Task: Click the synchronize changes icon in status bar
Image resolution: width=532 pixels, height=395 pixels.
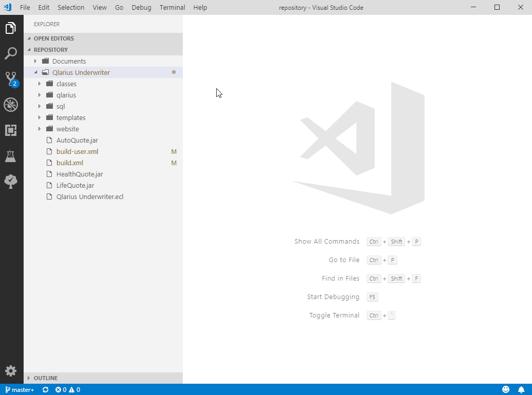Action: tap(45, 389)
